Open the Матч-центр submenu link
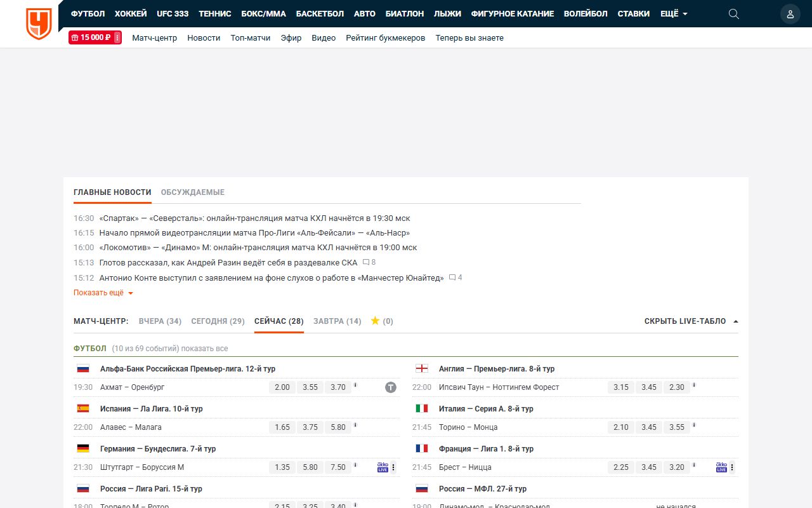Screen dimensions: 812x508 click(155, 37)
